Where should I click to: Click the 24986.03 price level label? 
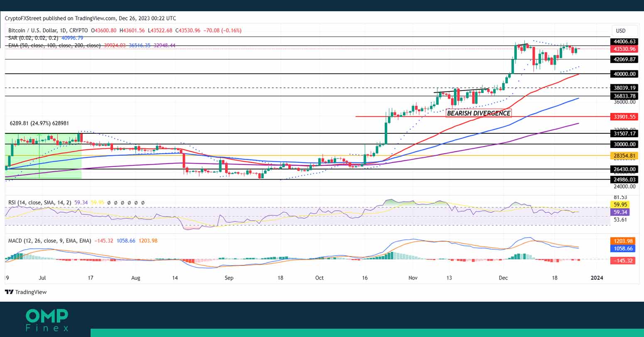[624, 180]
